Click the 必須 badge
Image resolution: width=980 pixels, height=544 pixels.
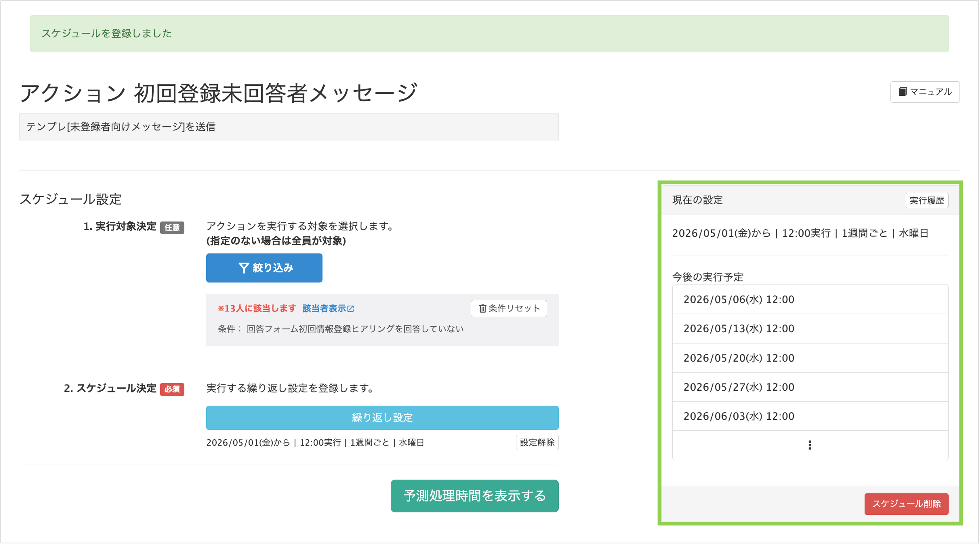pyautogui.click(x=172, y=389)
